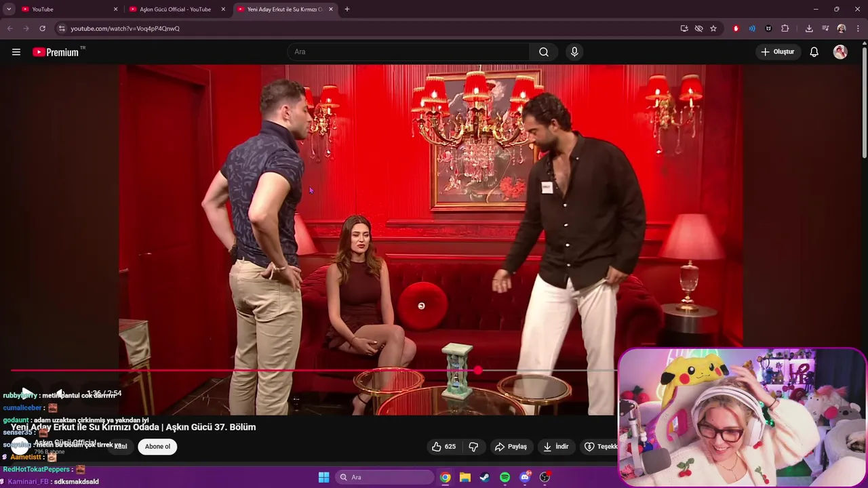Like the video with 625 likes
Viewport: 868px width, 488px height.
(x=443, y=447)
